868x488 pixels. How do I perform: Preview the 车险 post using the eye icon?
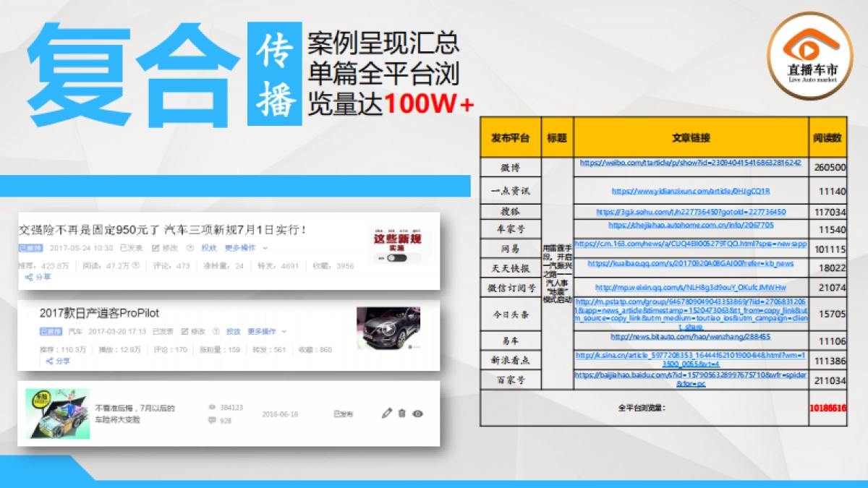pyautogui.click(x=418, y=414)
